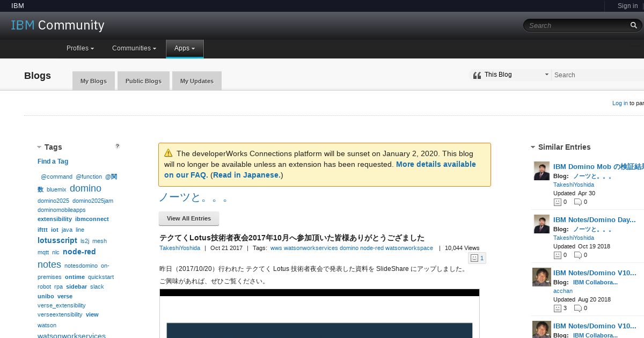Click the like smiley icon on the post

click(x=474, y=258)
